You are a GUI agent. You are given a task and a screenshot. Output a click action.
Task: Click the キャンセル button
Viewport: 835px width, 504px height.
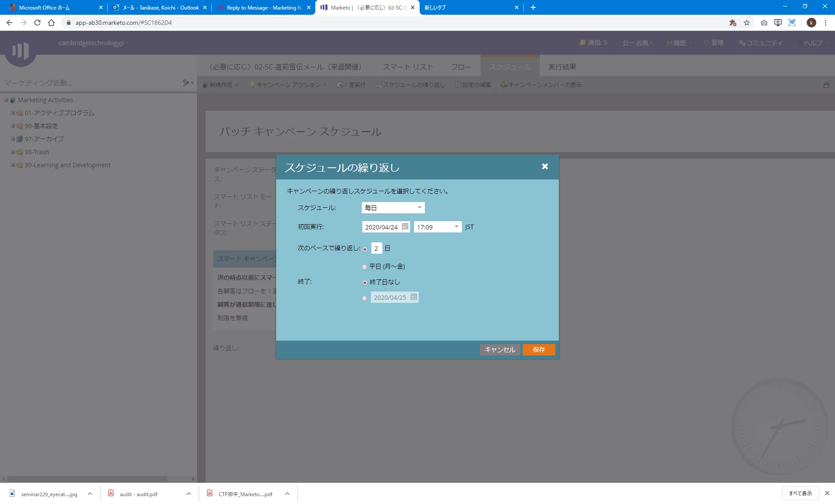pyautogui.click(x=500, y=350)
